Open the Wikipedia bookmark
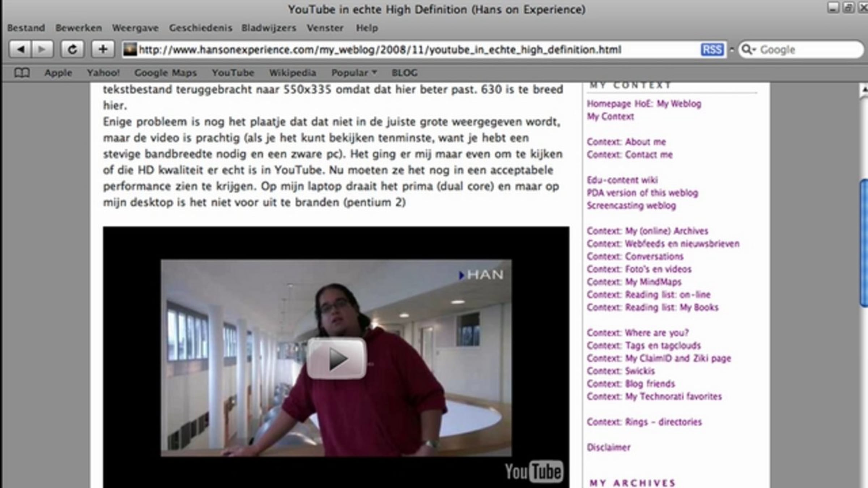 (x=293, y=73)
